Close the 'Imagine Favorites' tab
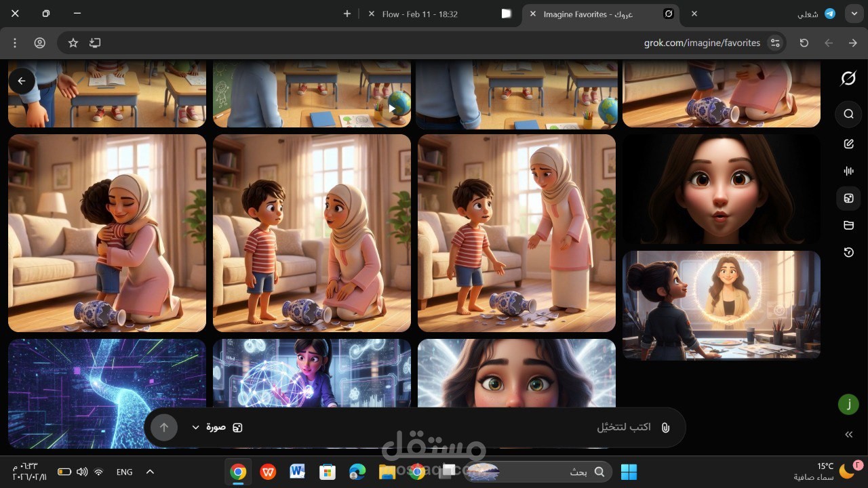 click(532, 14)
